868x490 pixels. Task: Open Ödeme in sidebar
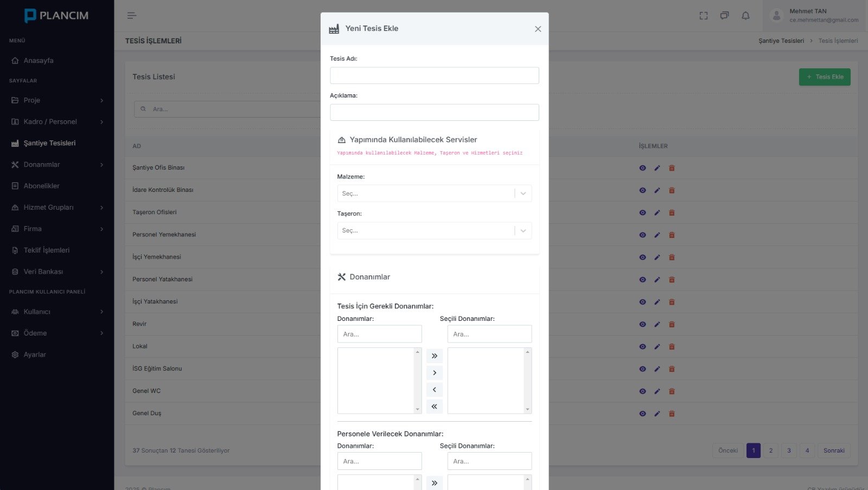coord(57,333)
